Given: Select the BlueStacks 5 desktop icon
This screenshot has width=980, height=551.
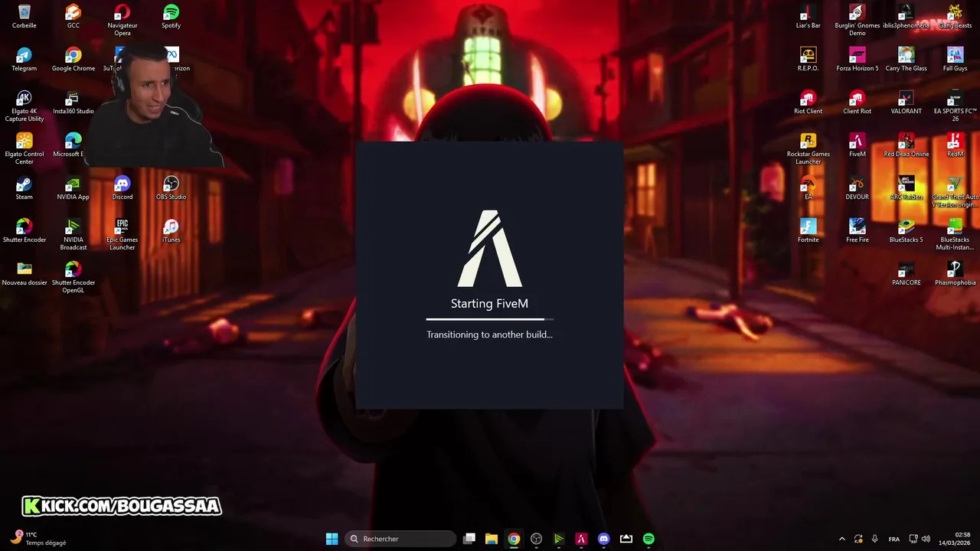Looking at the screenshot, I should coord(906,231).
